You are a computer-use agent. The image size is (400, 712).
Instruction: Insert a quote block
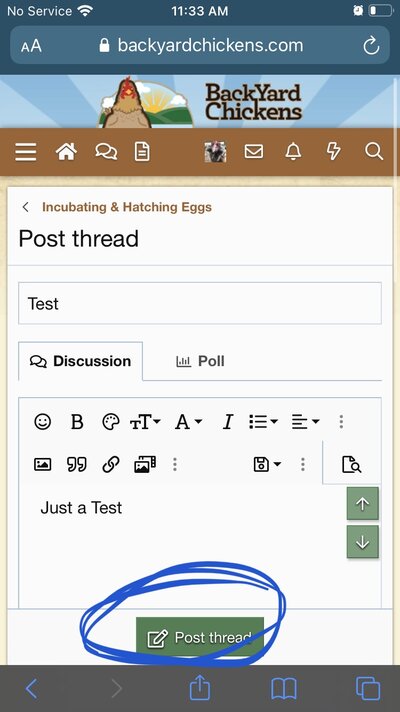(x=77, y=464)
